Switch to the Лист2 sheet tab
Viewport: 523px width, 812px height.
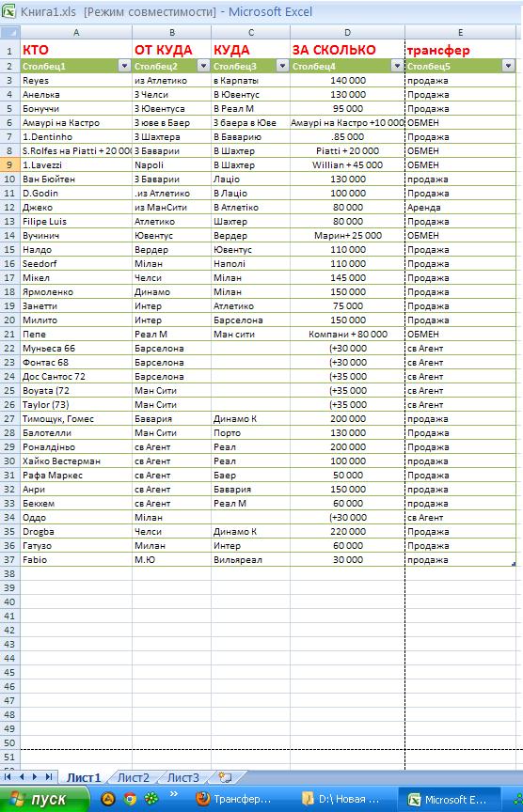click(x=134, y=777)
